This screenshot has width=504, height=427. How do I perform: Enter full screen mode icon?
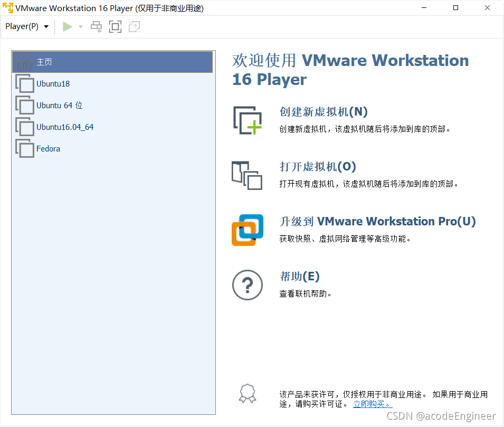click(x=115, y=27)
